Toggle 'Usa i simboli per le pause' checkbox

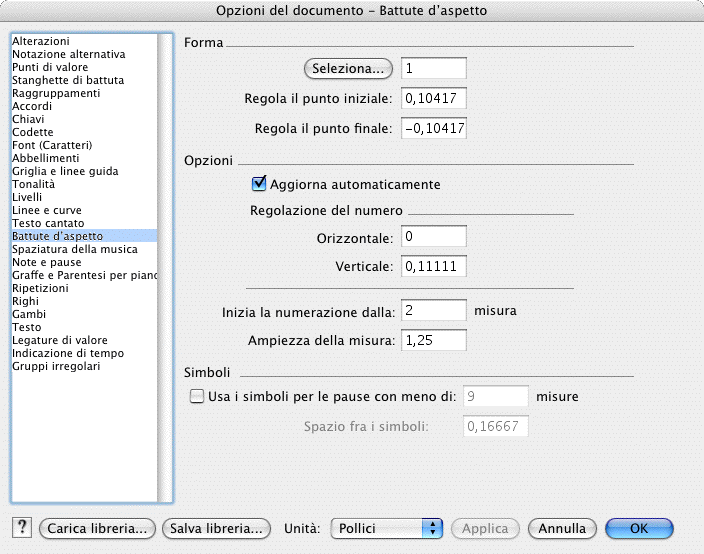tap(197, 396)
